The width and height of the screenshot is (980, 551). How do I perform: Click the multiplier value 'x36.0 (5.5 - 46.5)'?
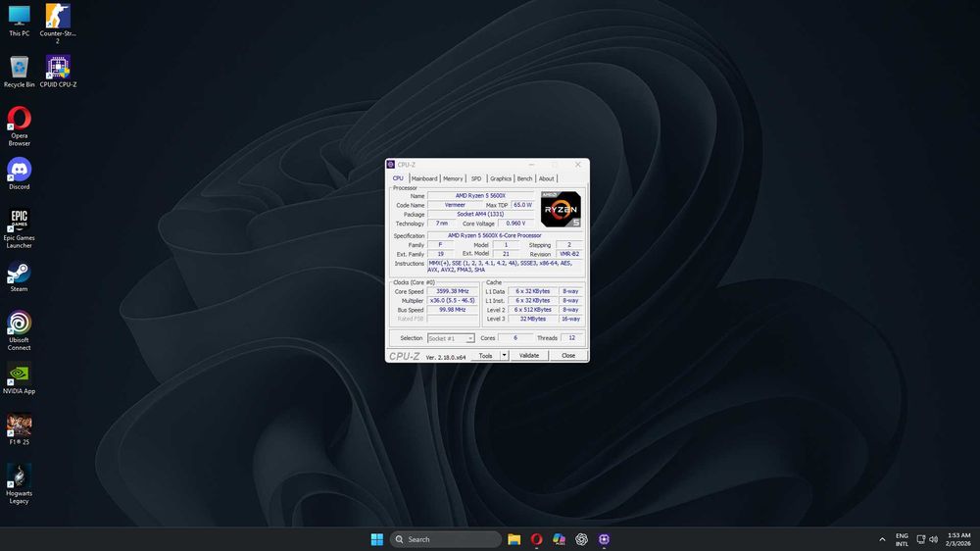453,301
